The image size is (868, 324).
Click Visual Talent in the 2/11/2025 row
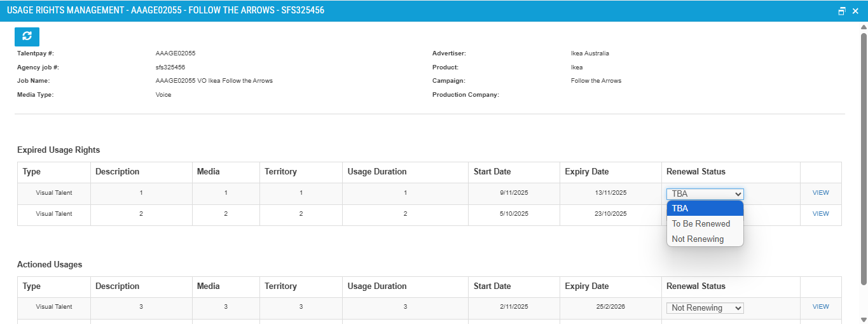coord(54,307)
